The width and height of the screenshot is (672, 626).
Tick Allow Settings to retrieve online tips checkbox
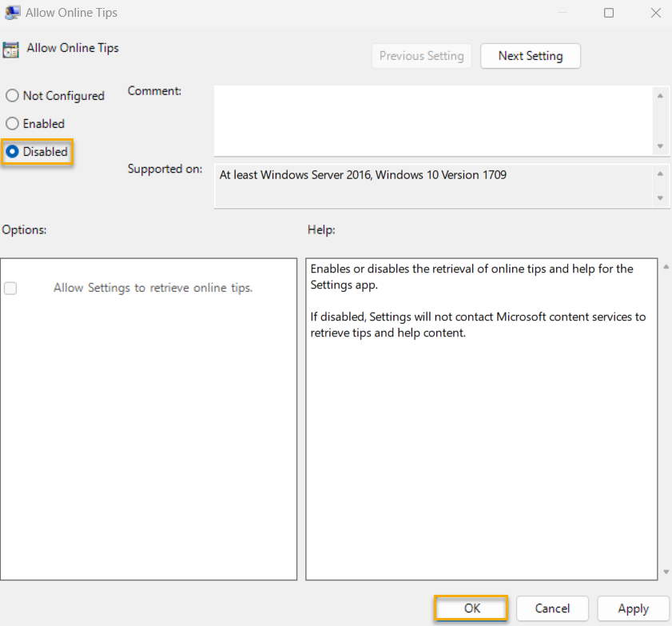tap(10, 289)
